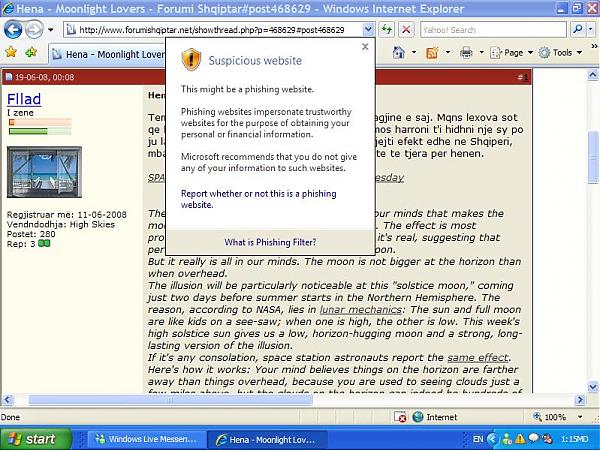600x451 pixels.
Task: Click the Add to Favorites icon
Action: point(31,52)
